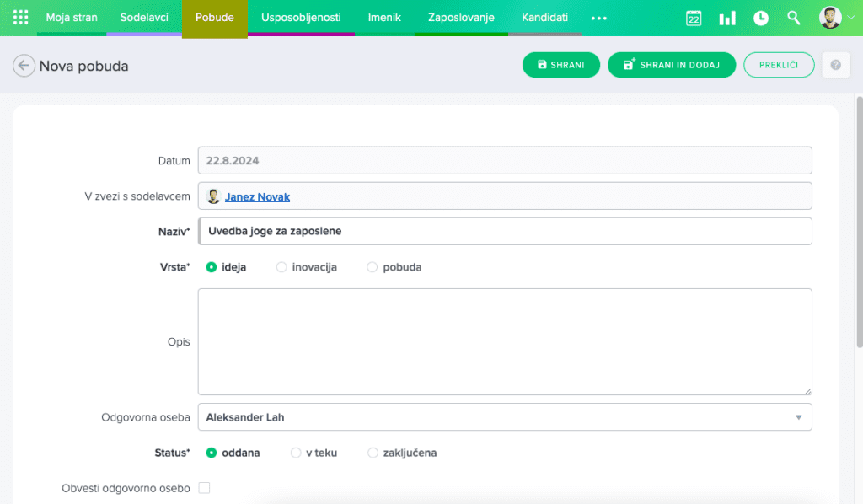Open the Zaposlovanje tab

click(x=460, y=18)
